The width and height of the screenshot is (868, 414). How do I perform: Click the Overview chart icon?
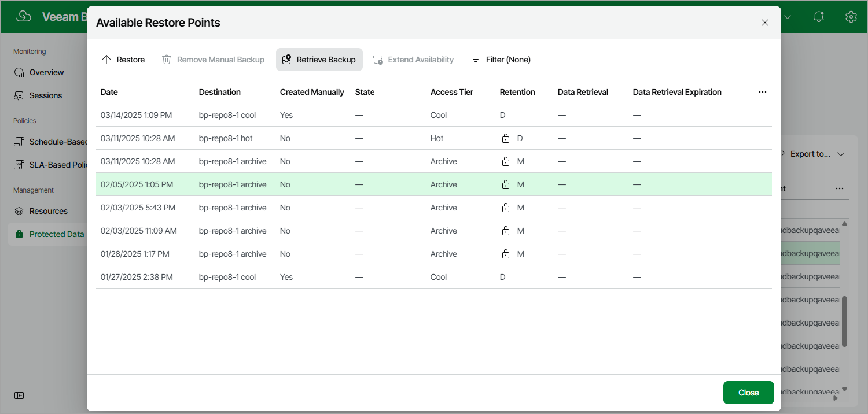(19, 72)
